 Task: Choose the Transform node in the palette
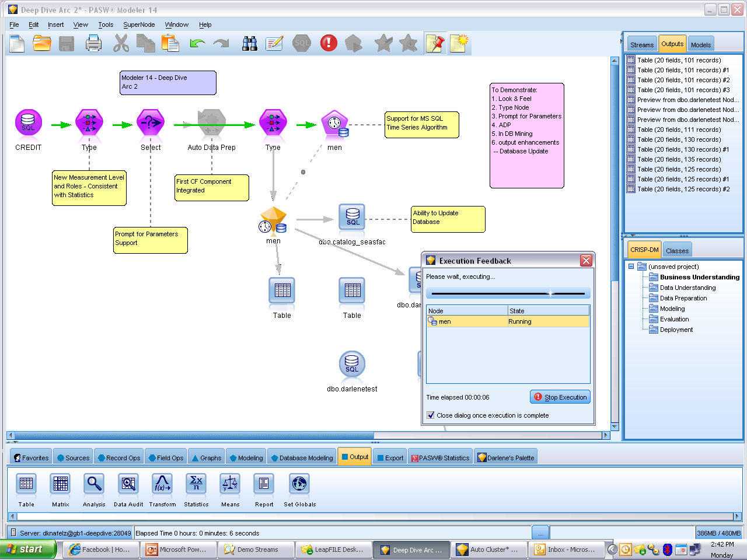pyautogui.click(x=162, y=484)
